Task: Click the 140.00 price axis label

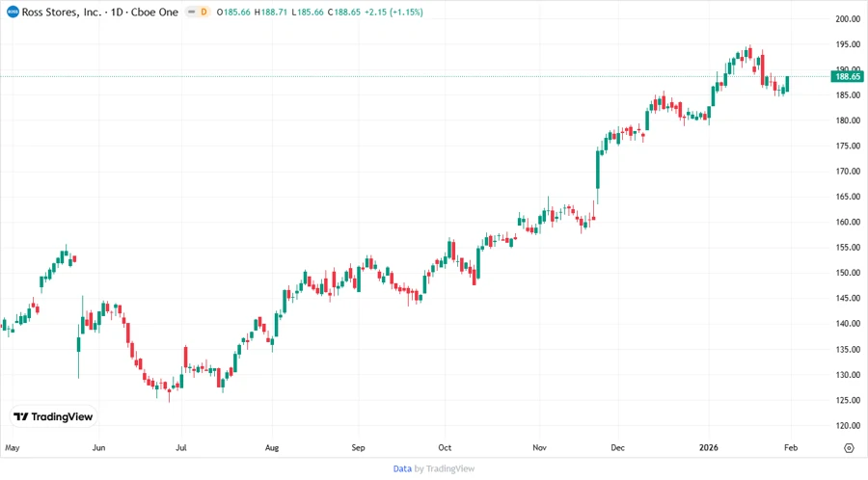Action: 848,324
